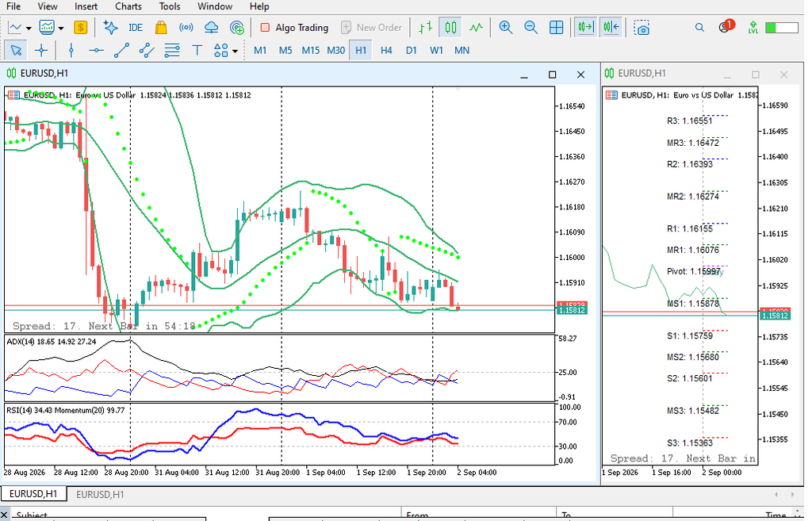
Task: Click the gold dollar-sign icon
Action: [80, 28]
